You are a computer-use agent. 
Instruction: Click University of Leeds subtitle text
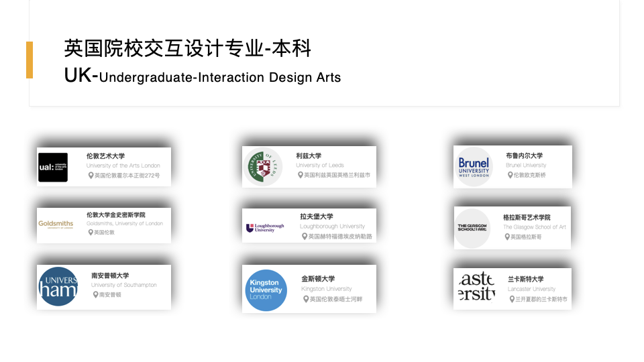(x=320, y=165)
